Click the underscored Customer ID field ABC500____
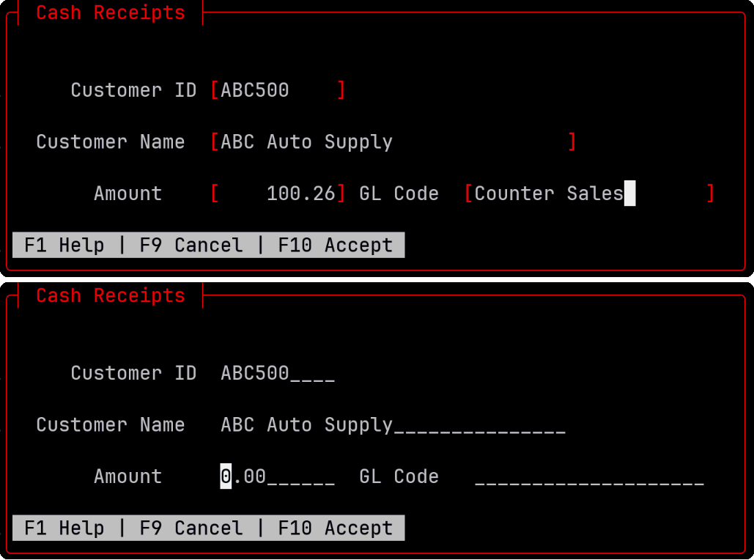This screenshot has height=560, width=754. pyautogui.click(x=278, y=373)
